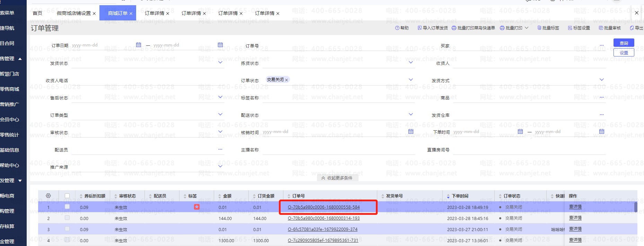Image resolution: width=644 pixels, height=246 pixels.
Task: Expand the 售后状态 dropdown
Action: click(x=220, y=97)
